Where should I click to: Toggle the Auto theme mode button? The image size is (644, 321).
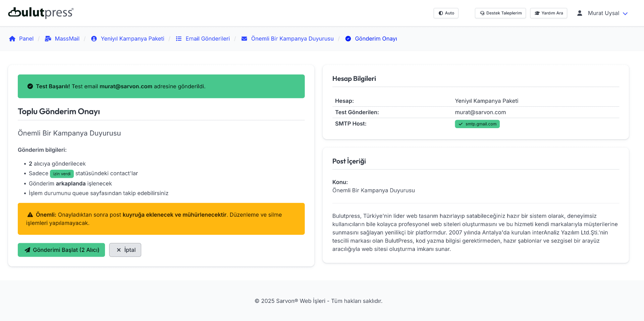tap(446, 13)
